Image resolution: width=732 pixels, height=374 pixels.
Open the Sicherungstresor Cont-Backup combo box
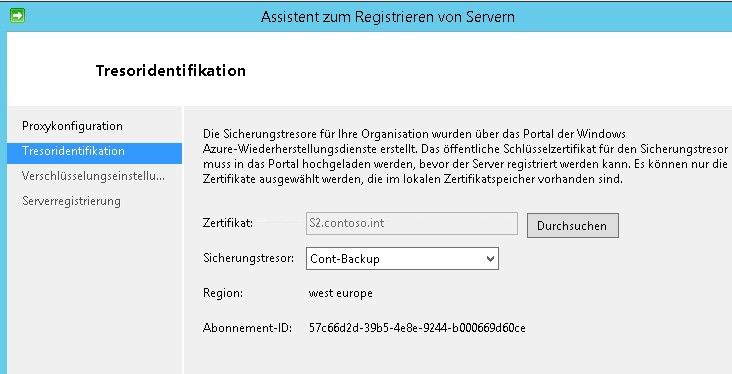402,259
